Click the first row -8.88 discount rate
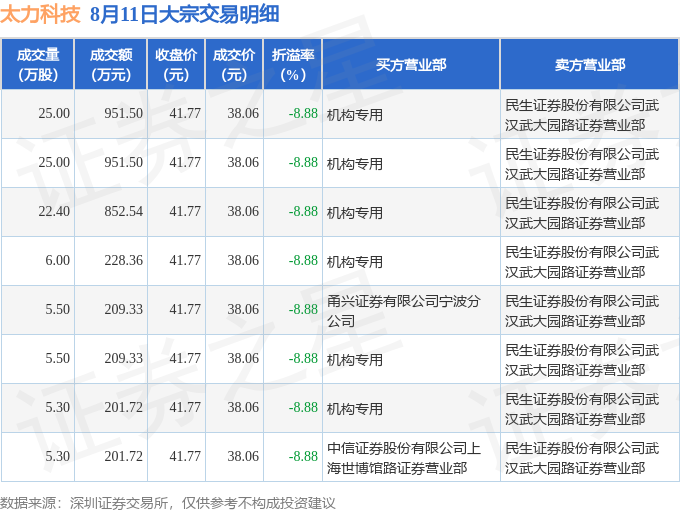This screenshot has width=680, height=512. [x=303, y=113]
